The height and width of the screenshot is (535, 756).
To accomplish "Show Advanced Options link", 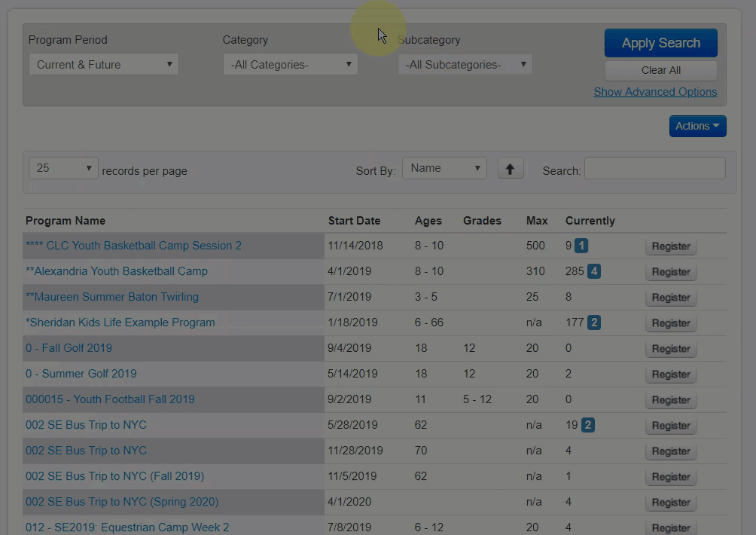I will tap(655, 92).
